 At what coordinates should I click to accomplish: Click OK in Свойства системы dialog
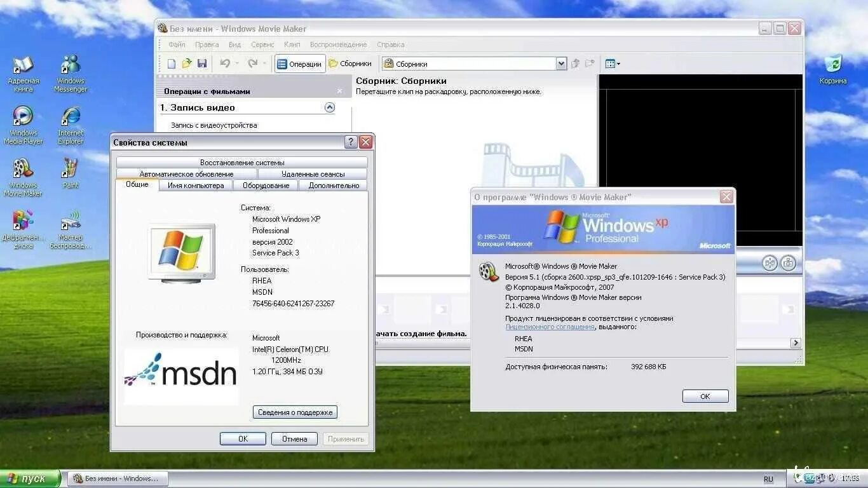(x=243, y=438)
